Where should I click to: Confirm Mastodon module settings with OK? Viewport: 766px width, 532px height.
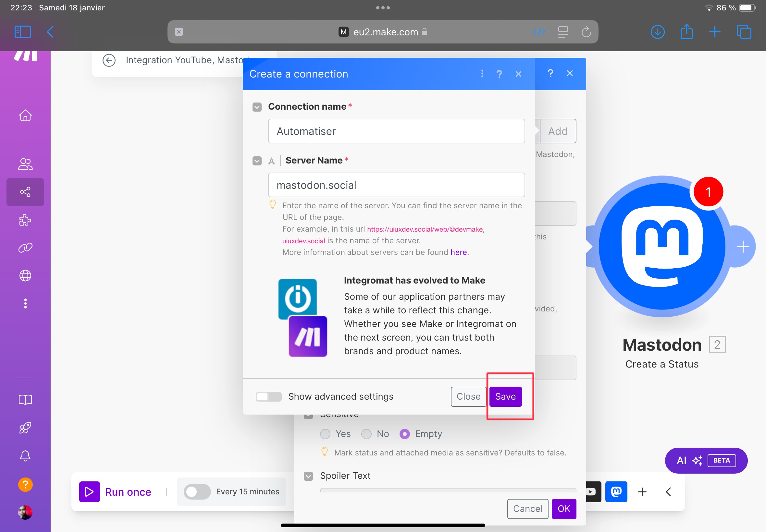[563, 509]
